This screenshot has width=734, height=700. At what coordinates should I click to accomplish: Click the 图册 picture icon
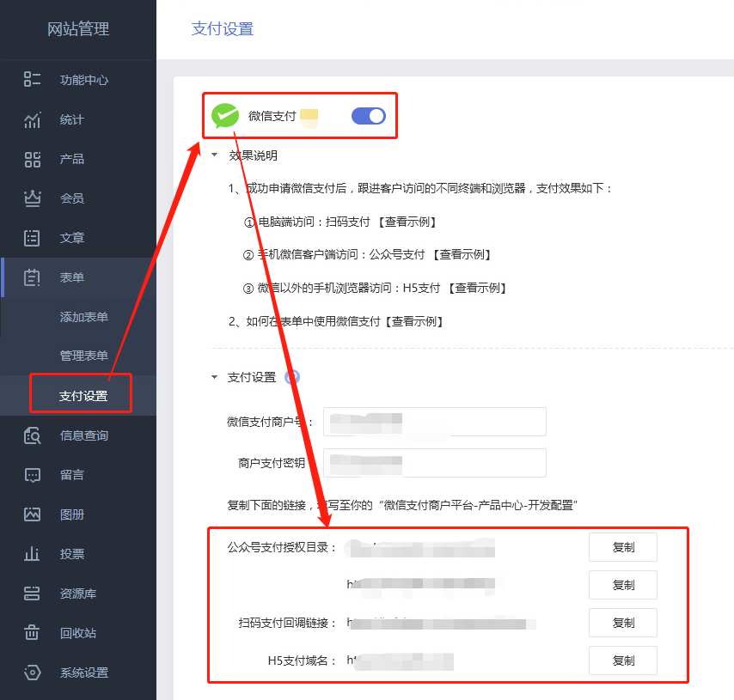coord(32,514)
